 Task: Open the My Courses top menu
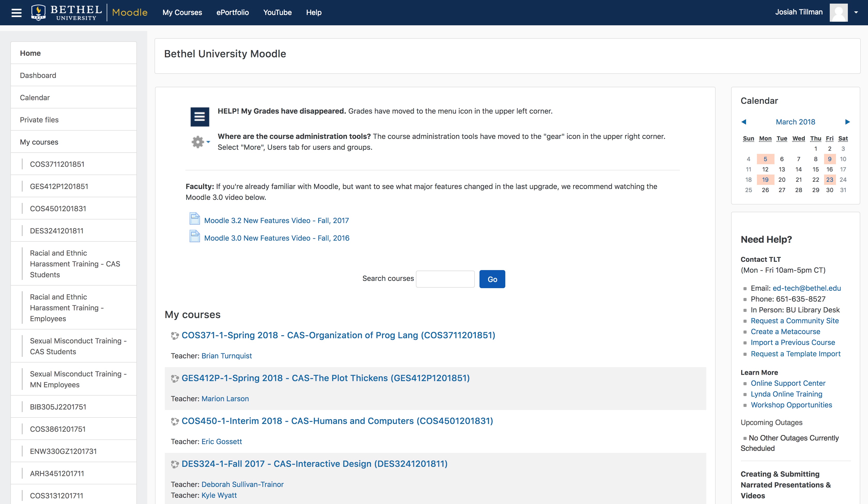point(182,12)
